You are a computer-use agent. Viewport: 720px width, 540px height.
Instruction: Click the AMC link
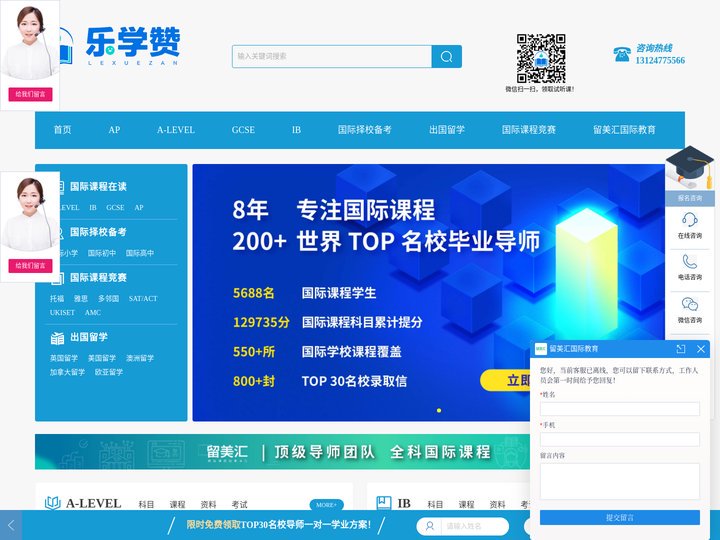(x=93, y=312)
